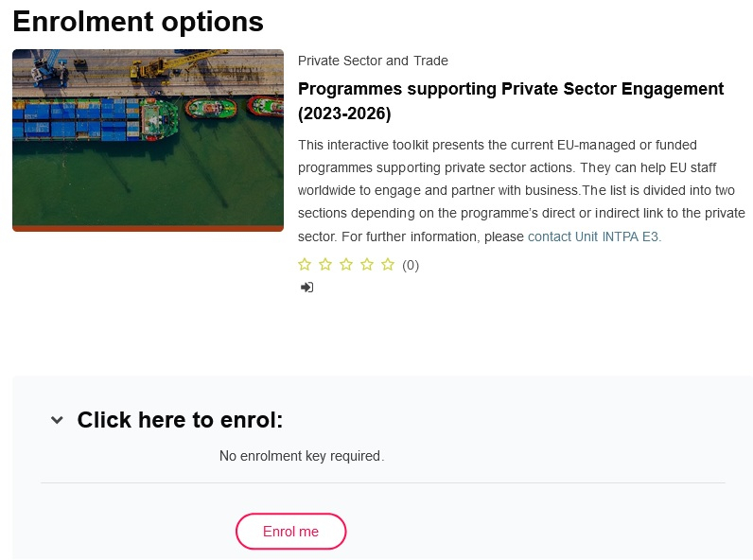Give the course a five-star rating

(x=388, y=265)
